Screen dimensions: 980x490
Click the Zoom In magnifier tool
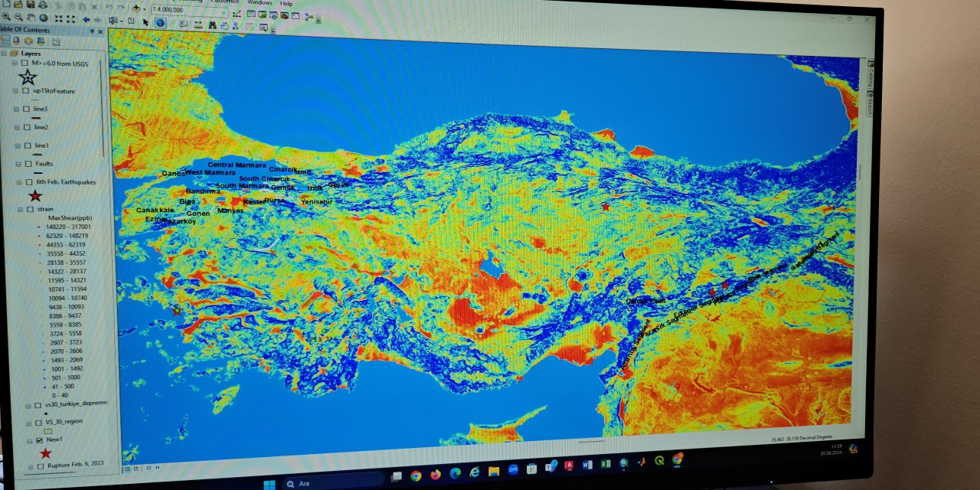click(x=6, y=17)
